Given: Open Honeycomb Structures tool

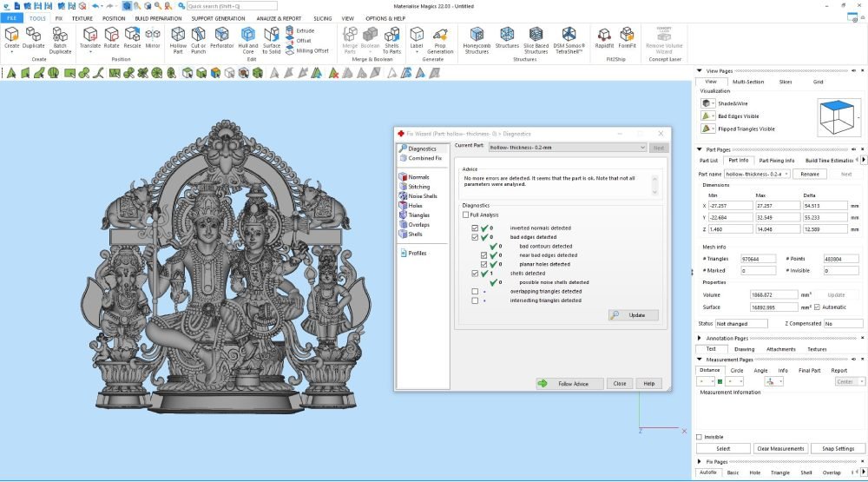Looking at the screenshot, I should (x=477, y=41).
